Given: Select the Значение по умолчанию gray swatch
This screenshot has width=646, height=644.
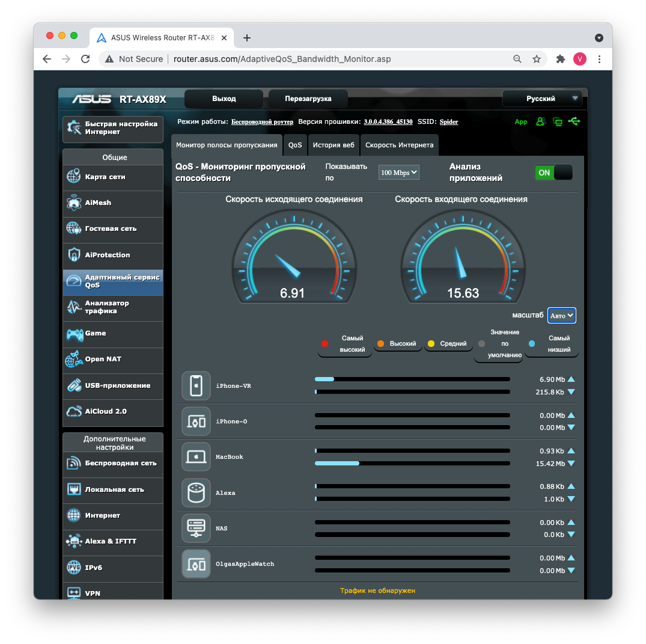Looking at the screenshot, I should pyautogui.click(x=481, y=343).
